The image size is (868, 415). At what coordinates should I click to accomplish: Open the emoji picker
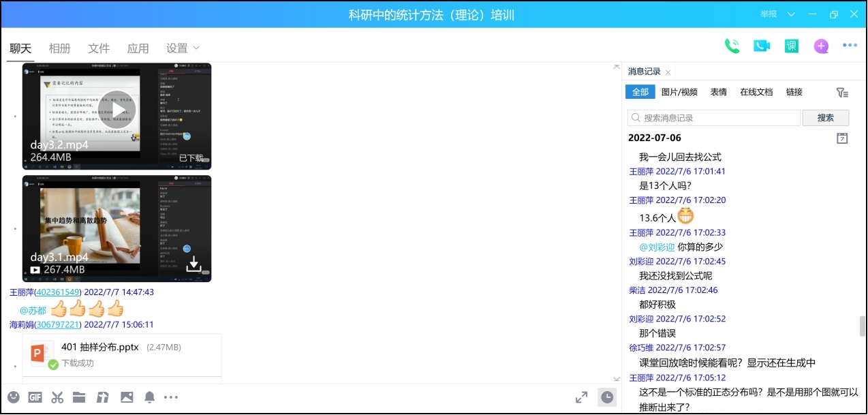click(14, 397)
